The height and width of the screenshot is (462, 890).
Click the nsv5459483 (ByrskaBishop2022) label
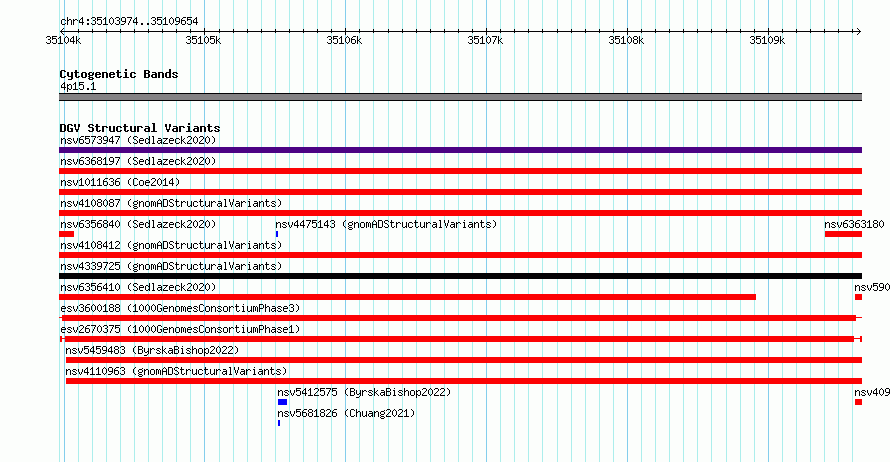click(x=152, y=350)
